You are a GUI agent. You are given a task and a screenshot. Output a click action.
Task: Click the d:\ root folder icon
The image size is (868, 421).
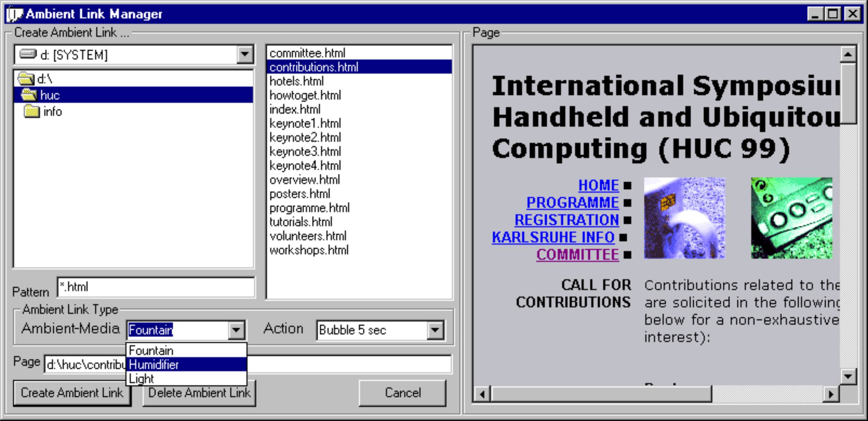26,79
